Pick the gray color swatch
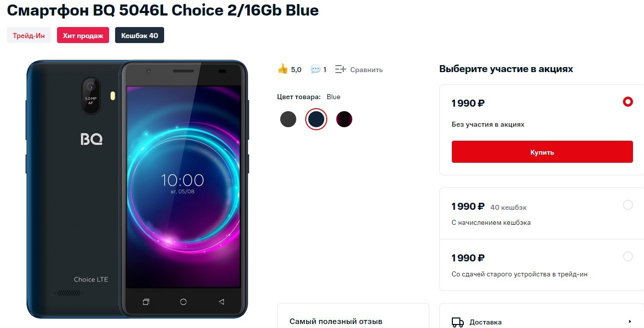 pos(288,119)
